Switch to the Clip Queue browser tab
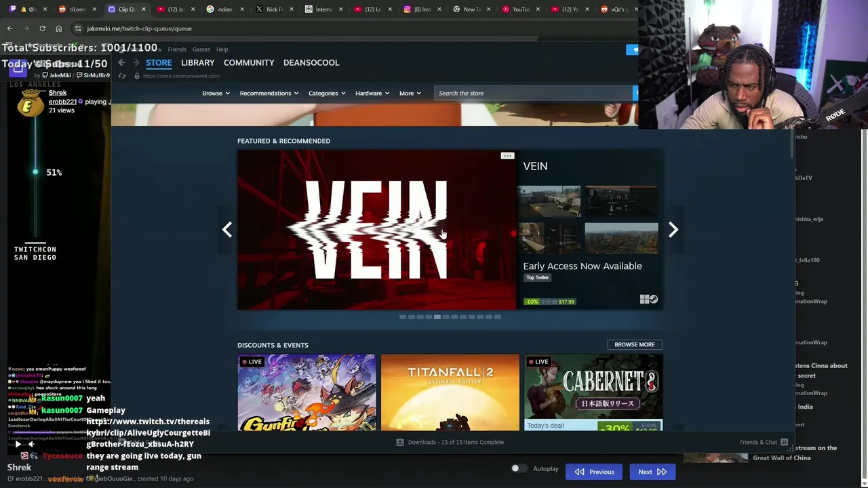This screenshot has height=488, width=868. [x=127, y=9]
